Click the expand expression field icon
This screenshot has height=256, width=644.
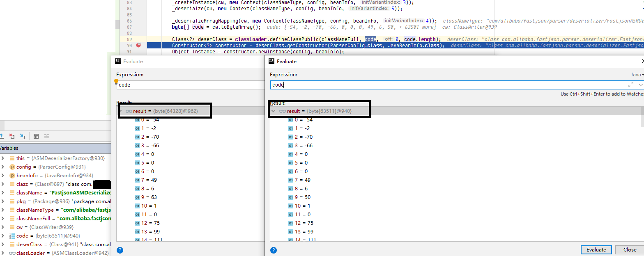point(631,85)
